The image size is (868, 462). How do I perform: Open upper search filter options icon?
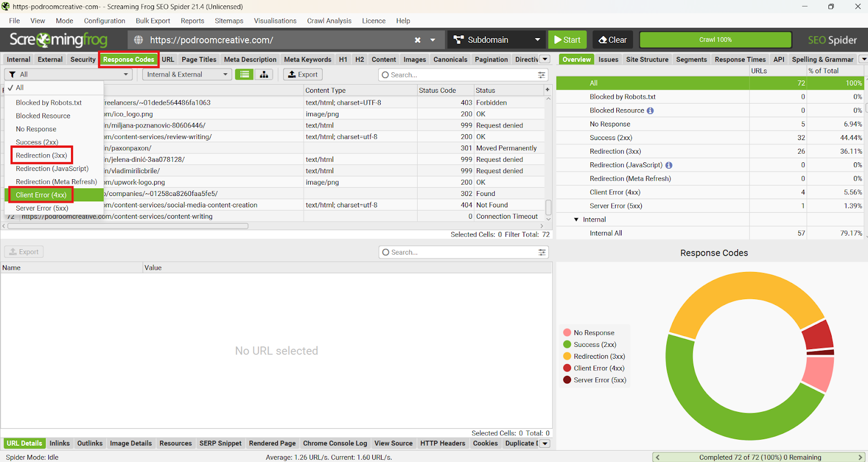point(541,75)
